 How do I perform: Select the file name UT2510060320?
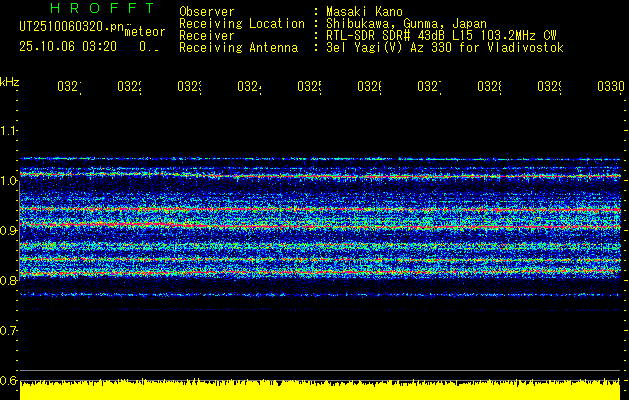[72, 26]
